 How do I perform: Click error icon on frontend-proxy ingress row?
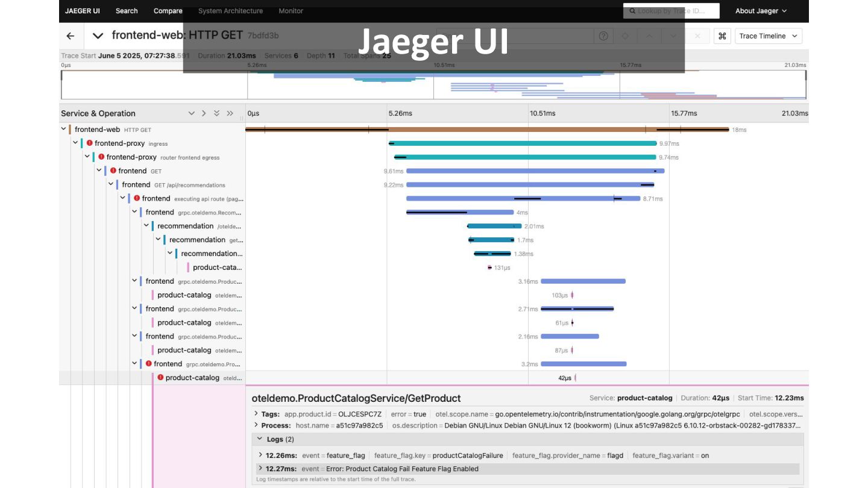click(x=89, y=143)
